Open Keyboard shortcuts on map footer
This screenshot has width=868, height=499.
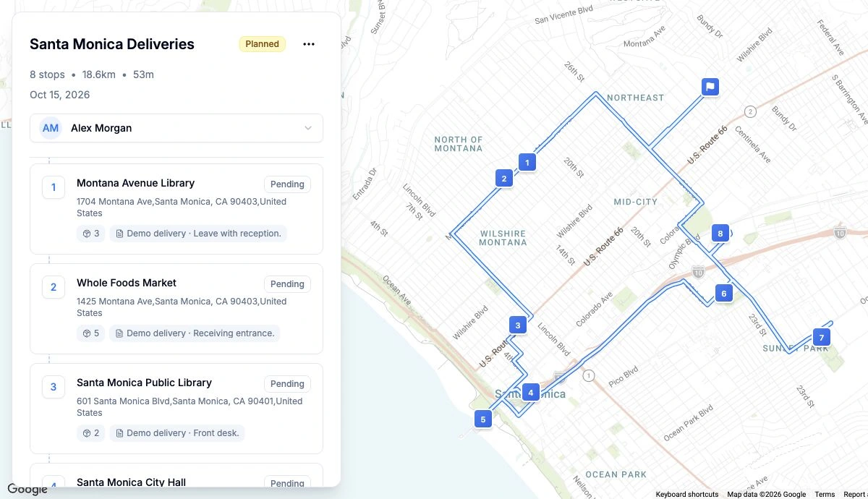pyautogui.click(x=687, y=495)
